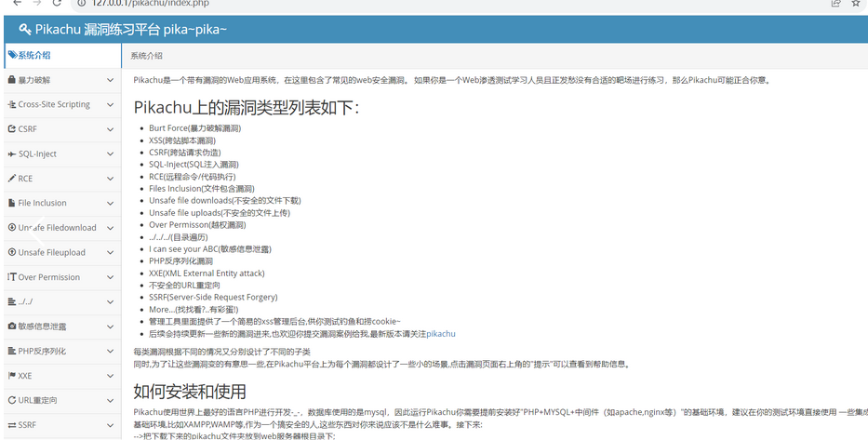Image resolution: width=868 pixels, height=440 pixels.
Task: Expand the PHP反序列化 chevron
Action: pos(110,352)
